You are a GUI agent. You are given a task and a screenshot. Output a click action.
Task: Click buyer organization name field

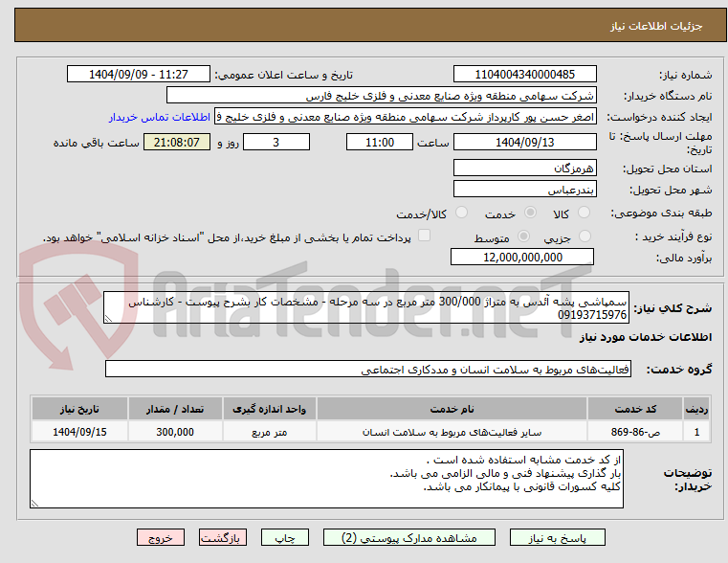381,96
